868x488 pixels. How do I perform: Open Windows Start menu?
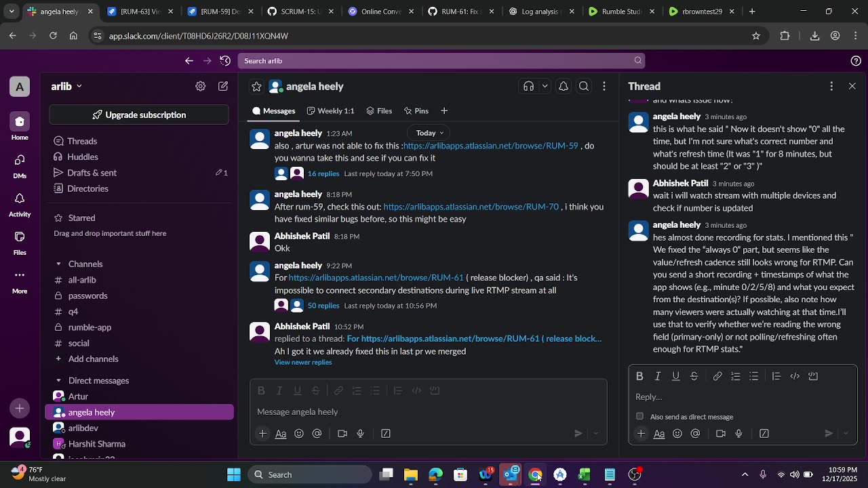pyautogui.click(x=234, y=474)
